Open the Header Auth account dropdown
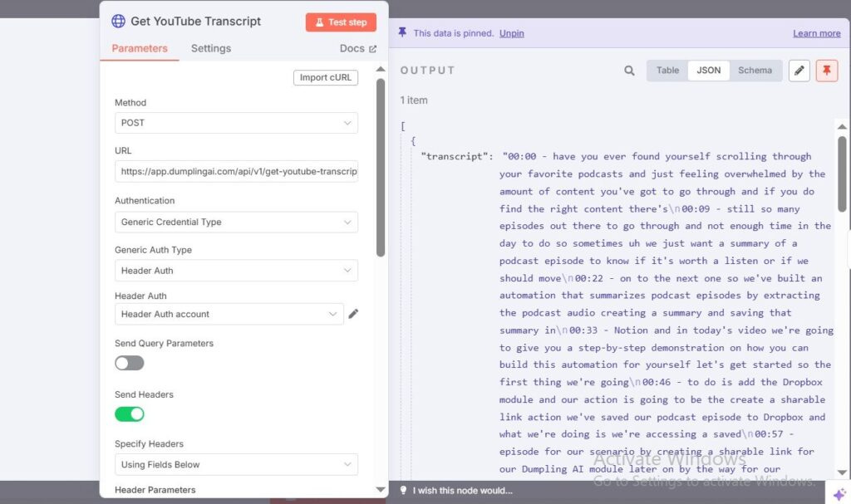Screen dimensions: 851x504 click(x=229, y=314)
